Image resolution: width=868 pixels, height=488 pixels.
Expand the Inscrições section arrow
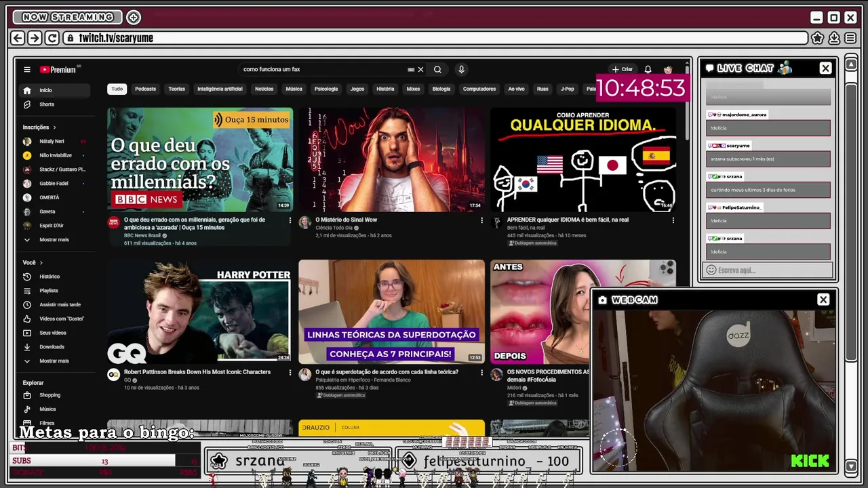(x=54, y=127)
